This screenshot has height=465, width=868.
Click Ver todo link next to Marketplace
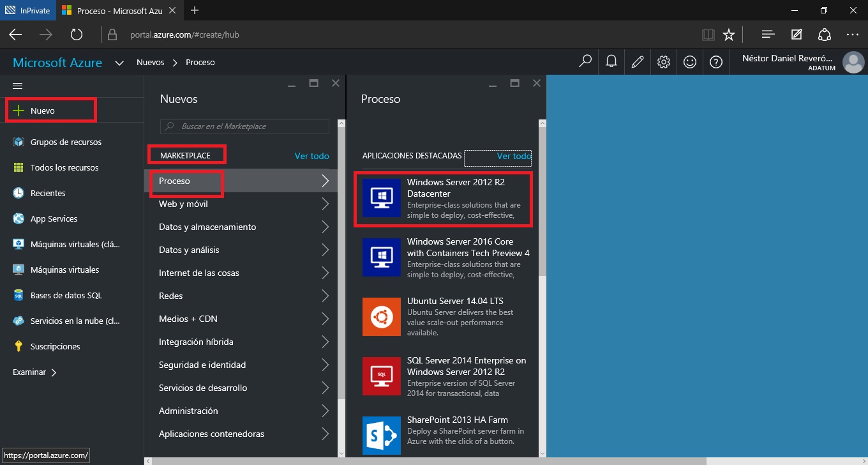[x=311, y=156]
